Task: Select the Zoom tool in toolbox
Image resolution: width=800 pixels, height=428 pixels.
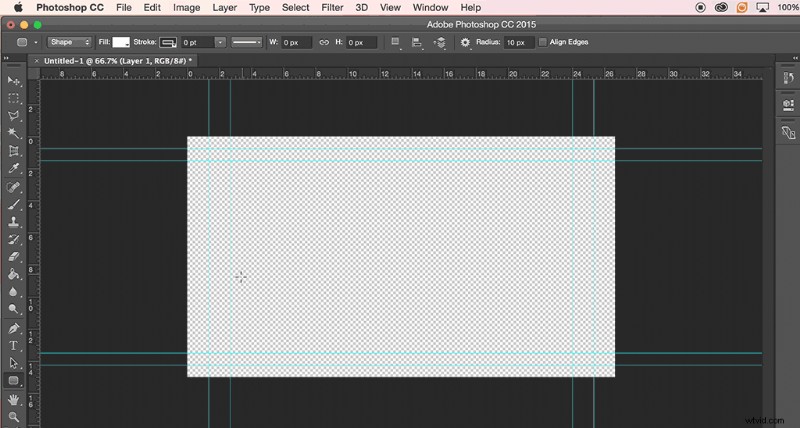Action: [x=14, y=417]
